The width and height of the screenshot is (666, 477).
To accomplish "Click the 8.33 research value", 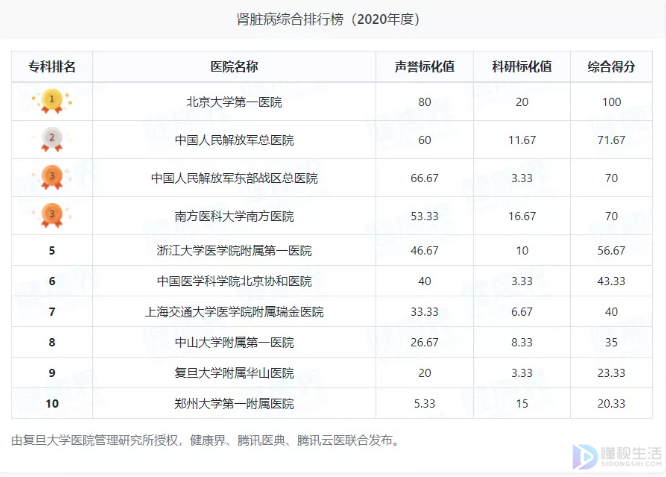I will point(522,342).
